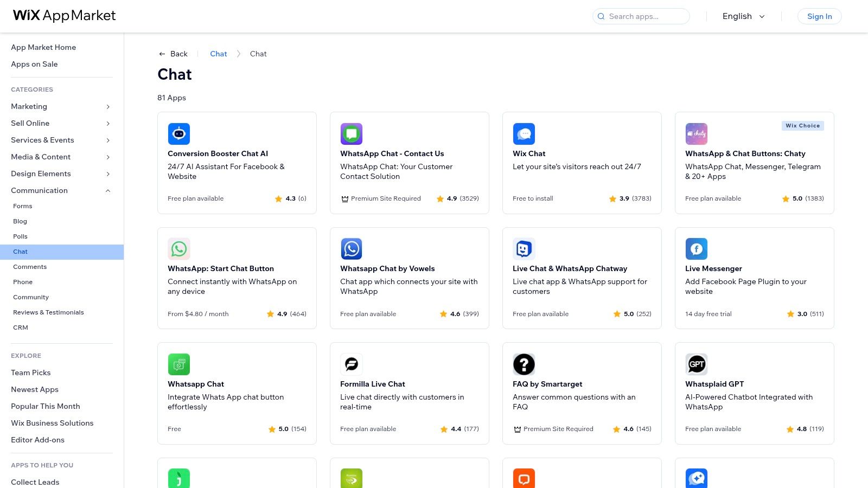Click the search magnifier in the search bar
Screen dimensions: 868x488
tap(601, 16)
